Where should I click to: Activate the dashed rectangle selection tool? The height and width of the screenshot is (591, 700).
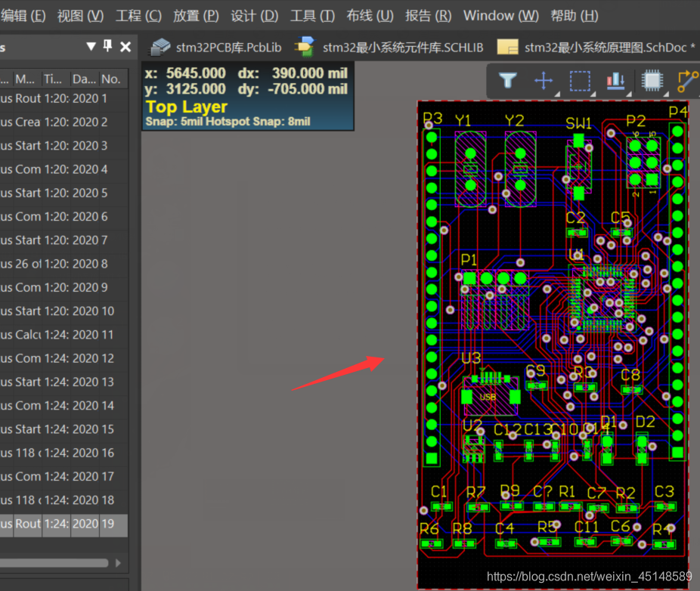click(579, 80)
